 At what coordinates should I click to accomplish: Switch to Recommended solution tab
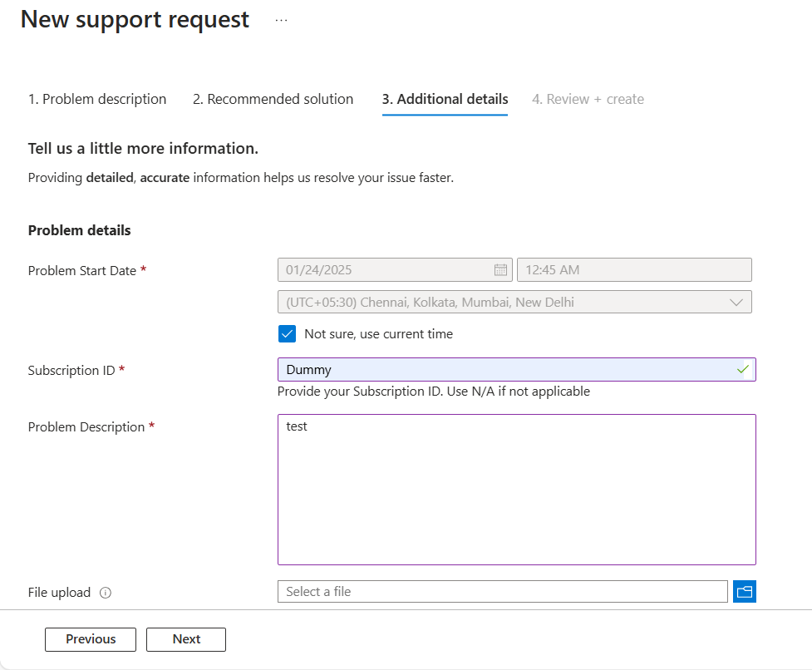click(273, 99)
